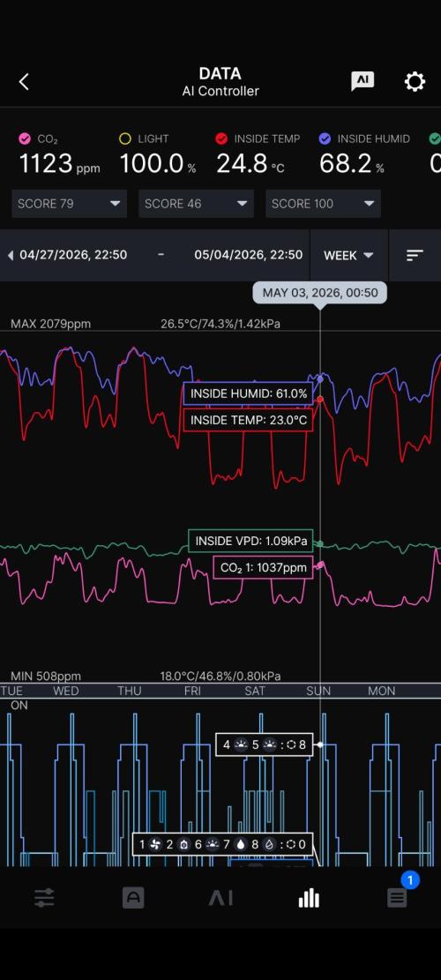Tap the MAX 2079ppm label
The image size is (441, 980).
50,324
